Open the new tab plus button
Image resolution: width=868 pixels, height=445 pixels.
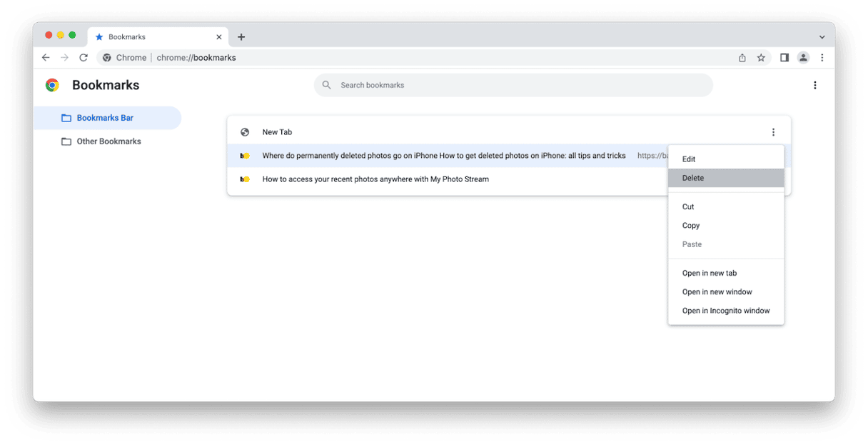(241, 37)
